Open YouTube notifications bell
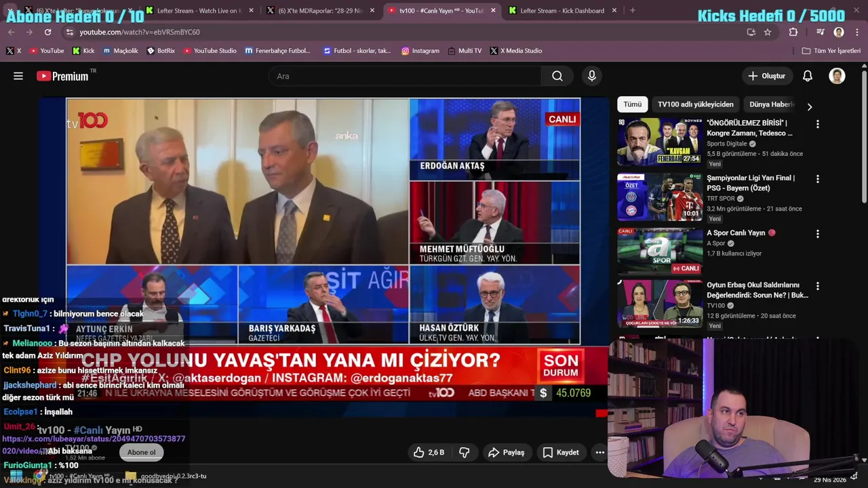Viewport: 868px width, 488px height. click(x=808, y=76)
